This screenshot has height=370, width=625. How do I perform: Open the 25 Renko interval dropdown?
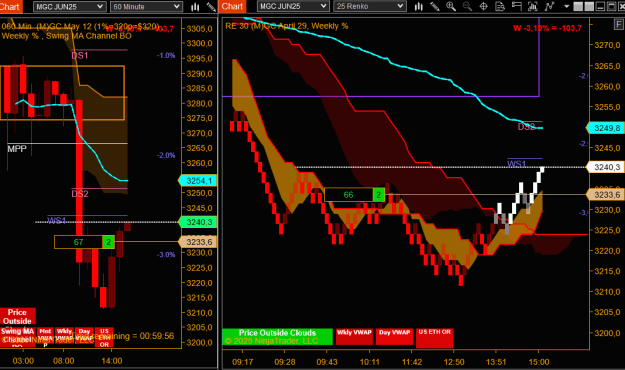point(369,6)
